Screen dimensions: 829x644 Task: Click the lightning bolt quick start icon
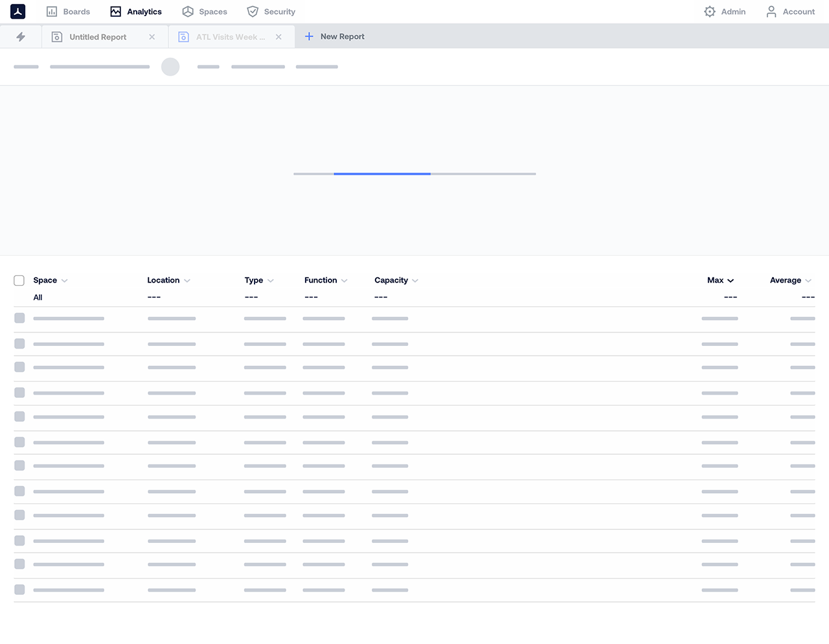click(x=21, y=37)
